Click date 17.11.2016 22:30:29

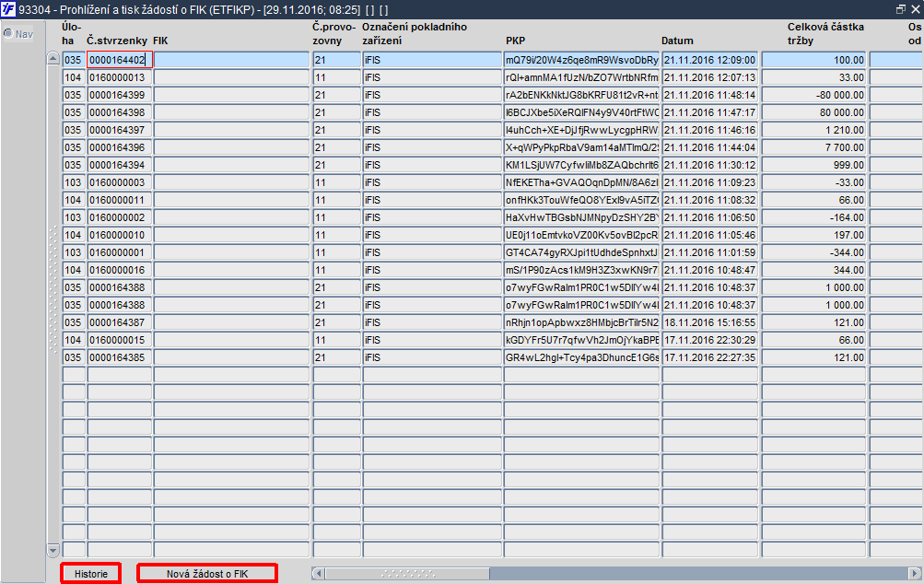click(710, 340)
